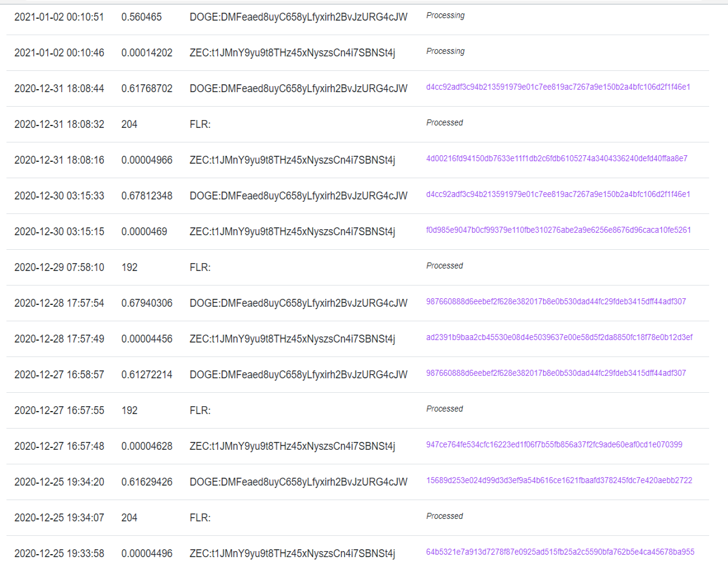This screenshot has height=565, width=728.
Task: Select FLR: entry in 2020-12-31 18:08:32 row
Action: [200, 124]
